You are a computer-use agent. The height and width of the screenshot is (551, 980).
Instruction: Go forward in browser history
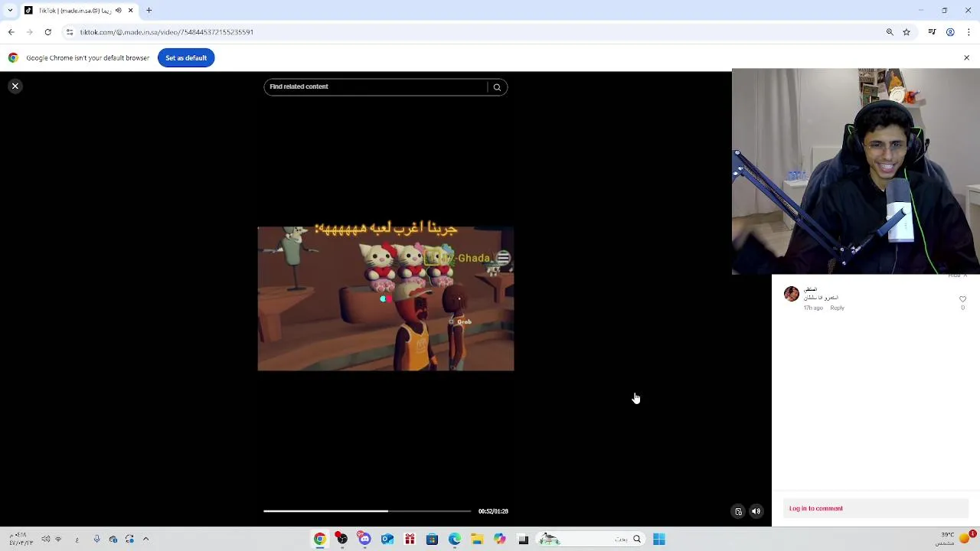click(x=29, y=32)
